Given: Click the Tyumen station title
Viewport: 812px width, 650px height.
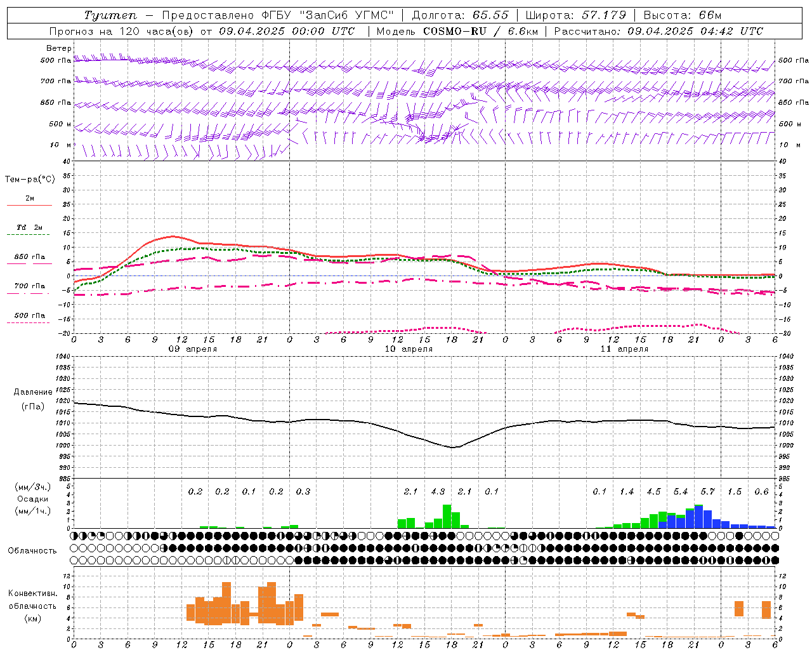Looking at the screenshot, I should 110,15.
